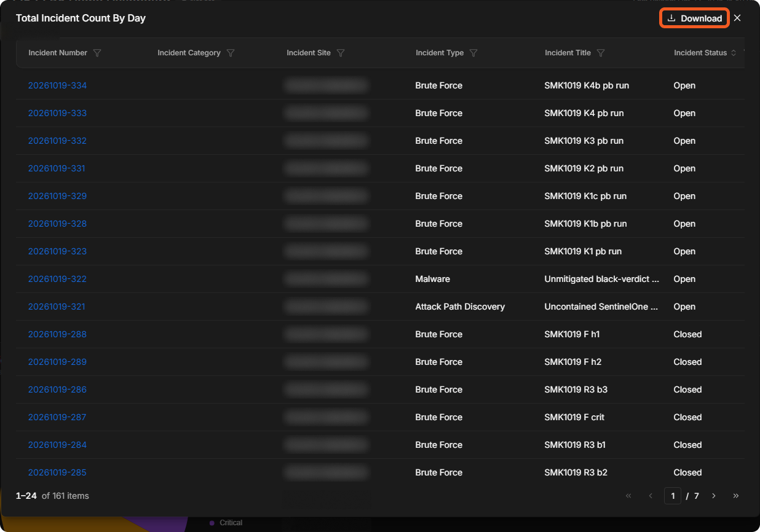Click Open status of incident 20261019-334
This screenshot has height=532, width=760.
(x=684, y=85)
